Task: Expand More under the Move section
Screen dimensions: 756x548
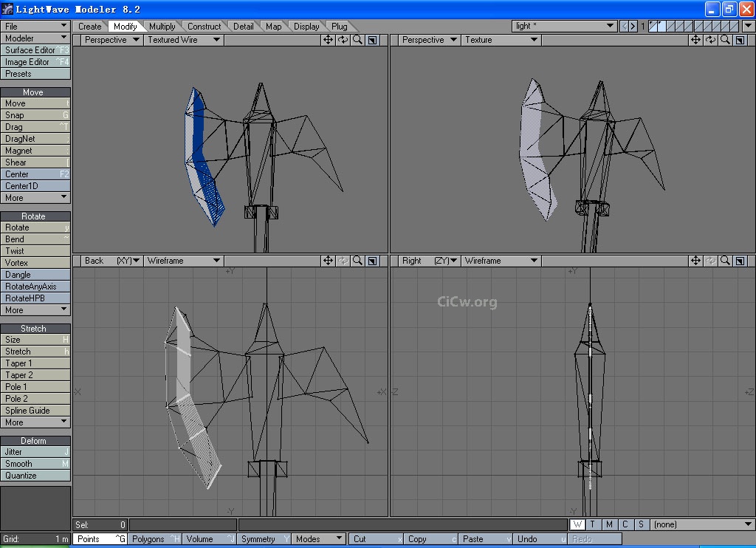Action: (35, 198)
